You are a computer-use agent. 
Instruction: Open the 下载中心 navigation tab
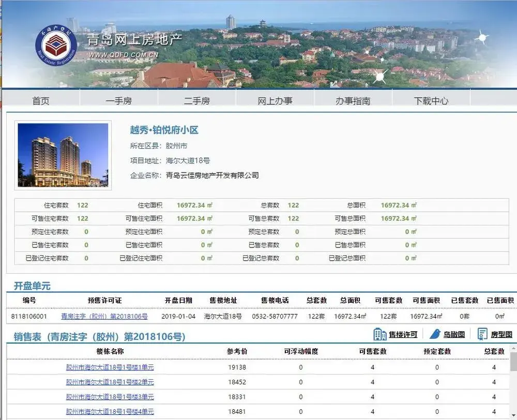(x=431, y=100)
